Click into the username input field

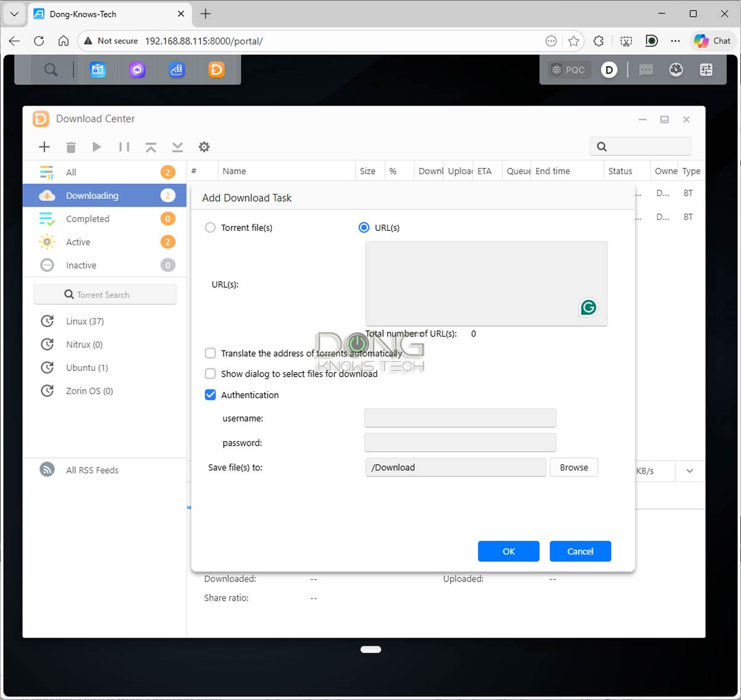click(460, 418)
